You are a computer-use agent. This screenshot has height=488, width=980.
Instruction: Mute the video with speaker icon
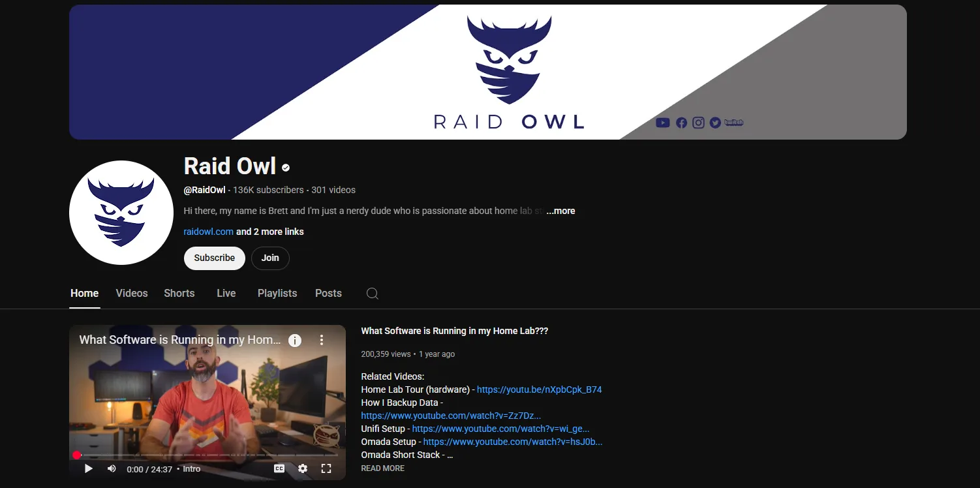pos(112,468)
